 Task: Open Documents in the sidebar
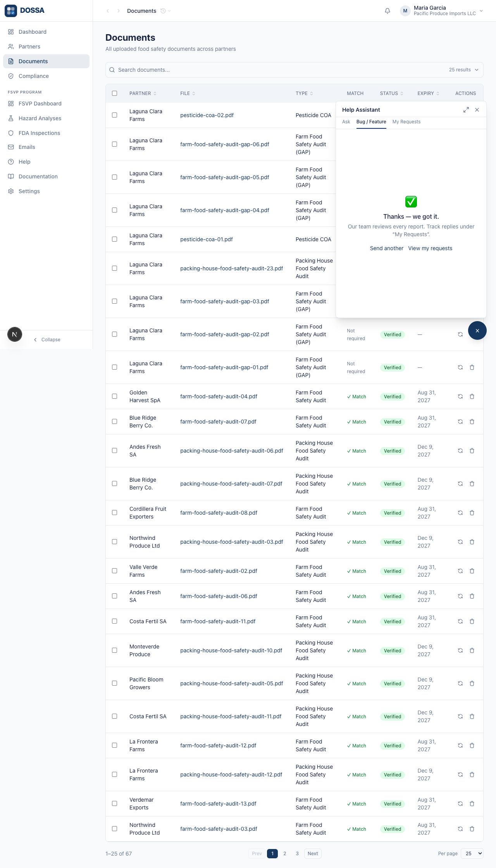tap(46, 61)
